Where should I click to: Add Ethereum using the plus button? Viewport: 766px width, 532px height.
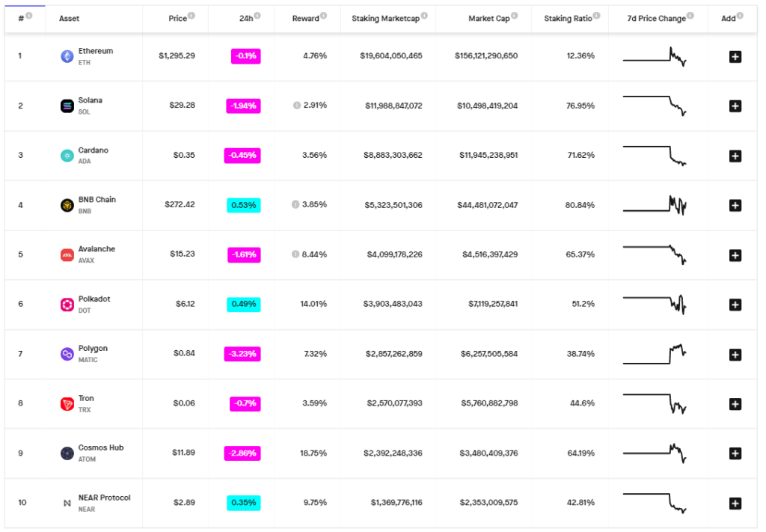[x=735, y=56]
